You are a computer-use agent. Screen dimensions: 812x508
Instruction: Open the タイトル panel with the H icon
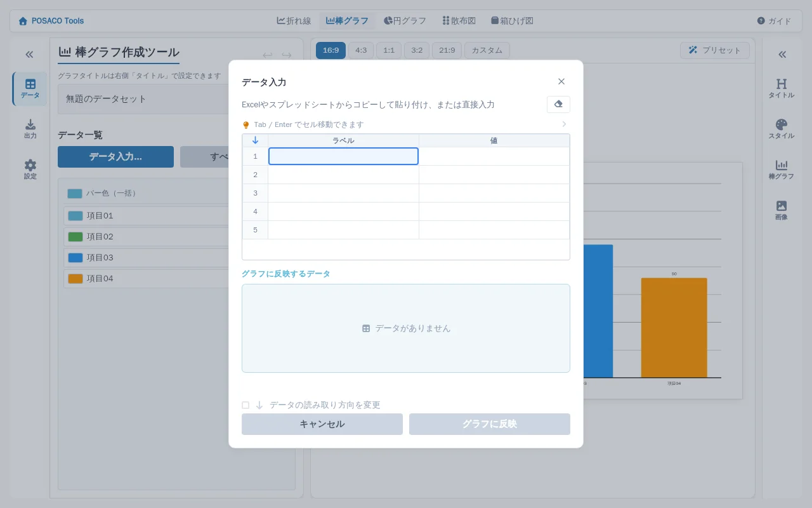782,89
